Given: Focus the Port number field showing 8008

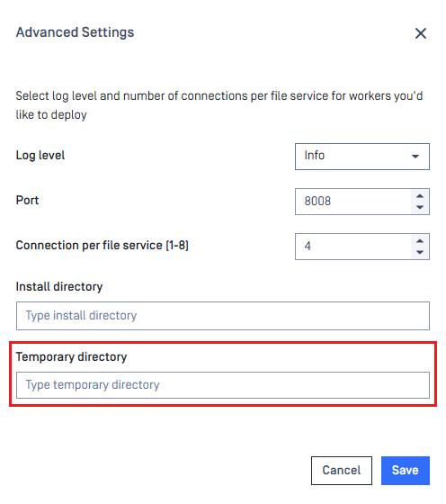Looking at the screenshot, I should (x=352, y=202).
